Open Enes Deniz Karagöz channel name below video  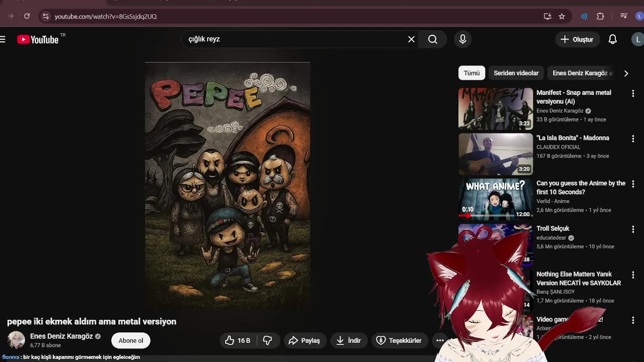[61, 336]
